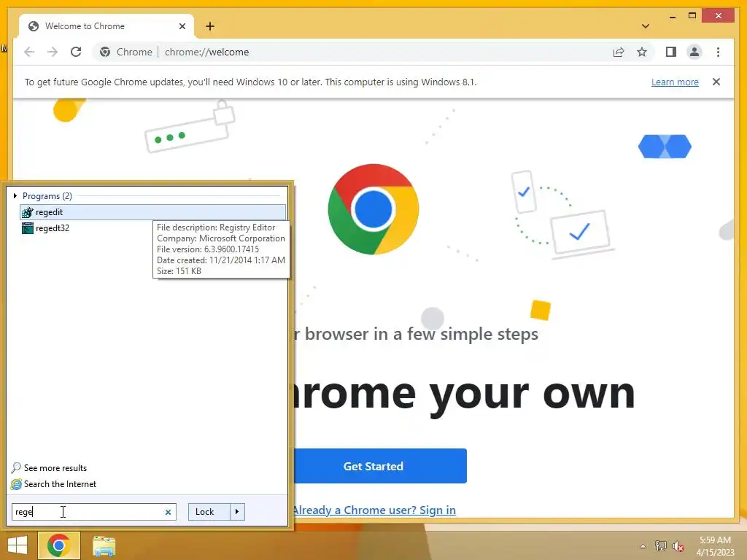Show hidden tray icons arrow
This screenshot has width=747, height=560.
click(643, 546)
